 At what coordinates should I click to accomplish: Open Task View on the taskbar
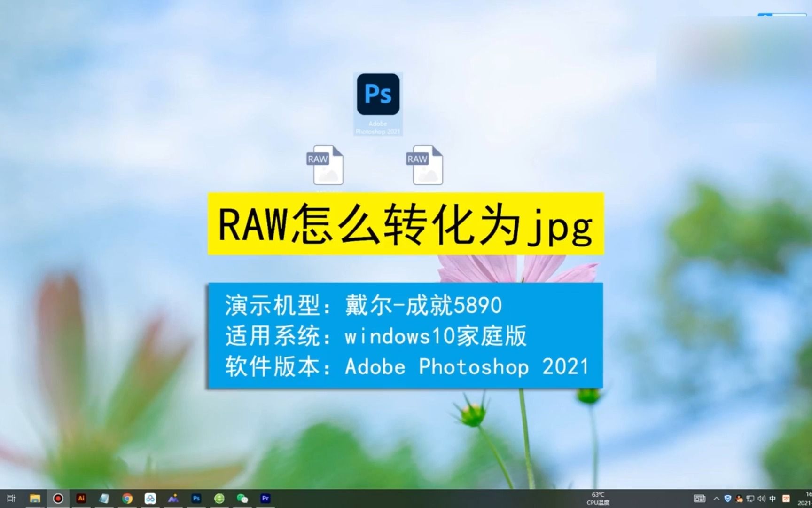[11, 499]
